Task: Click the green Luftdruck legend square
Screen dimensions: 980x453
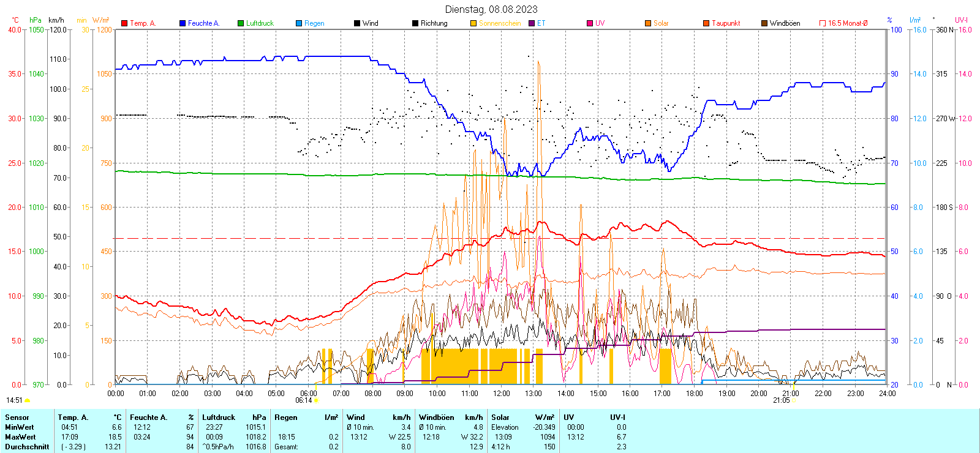Action: [x=241, y=23]
